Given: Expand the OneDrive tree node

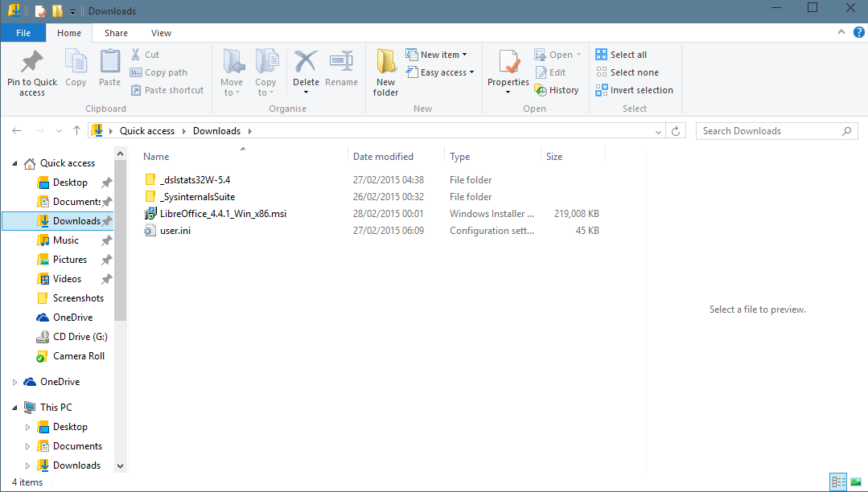Looking at the screenshot, I should pos(14,382).
